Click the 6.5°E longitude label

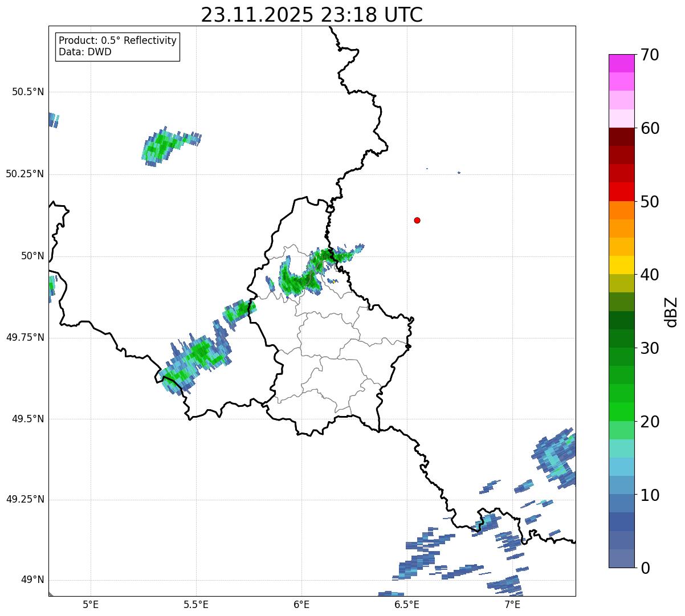(x=407, y=605)
